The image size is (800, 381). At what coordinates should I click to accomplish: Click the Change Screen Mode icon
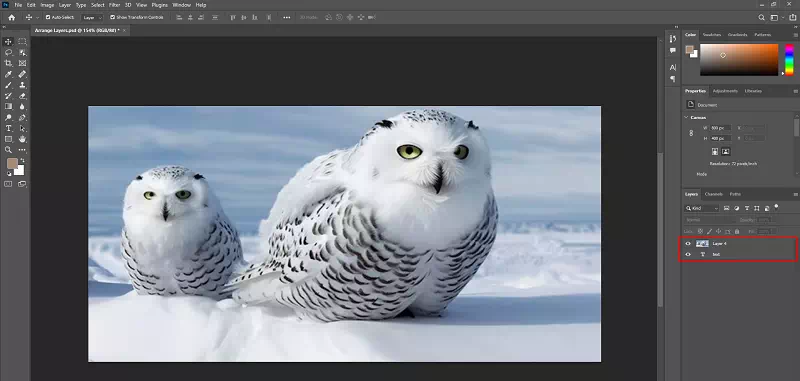tap(22, 185)
